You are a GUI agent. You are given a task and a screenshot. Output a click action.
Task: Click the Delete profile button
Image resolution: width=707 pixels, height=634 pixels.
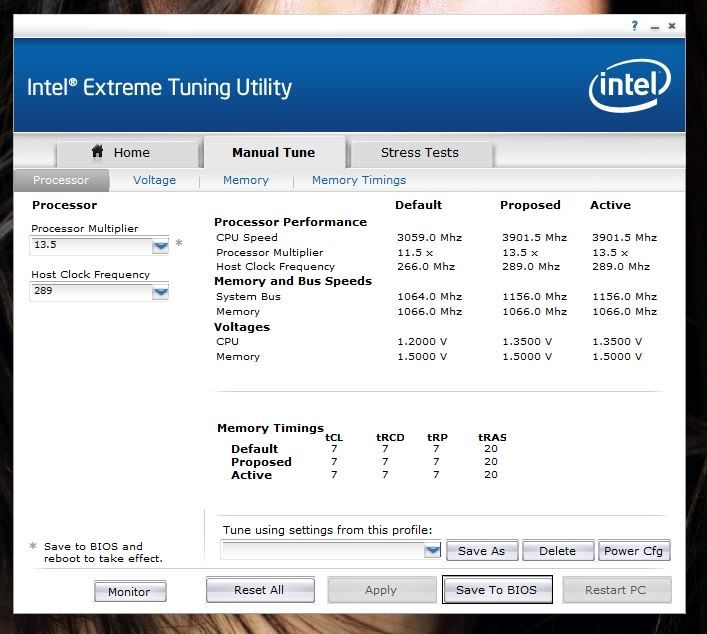point(558,551)
